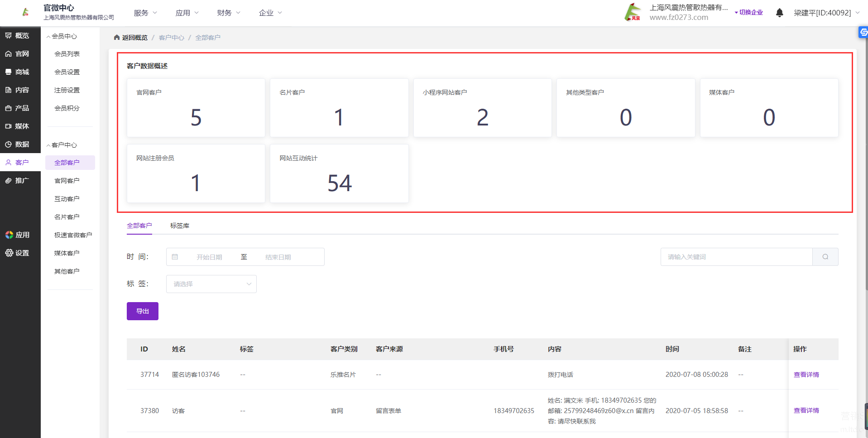868x438 pixels.
Task: Open the user account 梁建平 dropdown
Action: (826, 13)
